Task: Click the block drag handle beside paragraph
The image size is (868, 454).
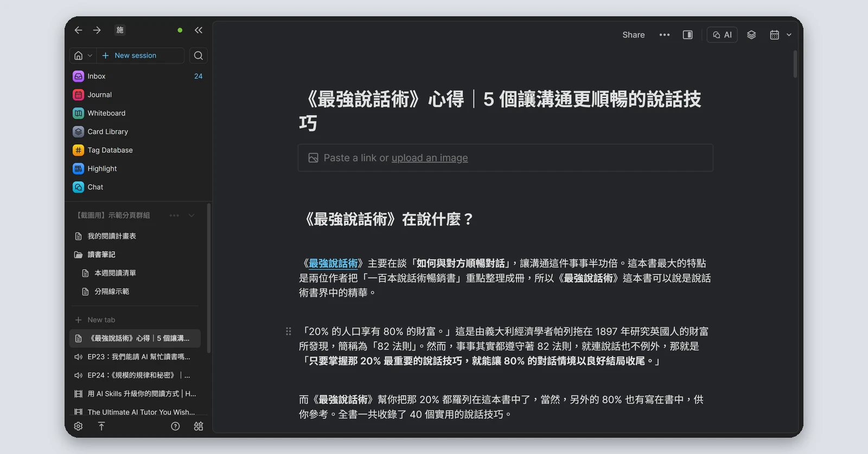Action: (289, 331)
